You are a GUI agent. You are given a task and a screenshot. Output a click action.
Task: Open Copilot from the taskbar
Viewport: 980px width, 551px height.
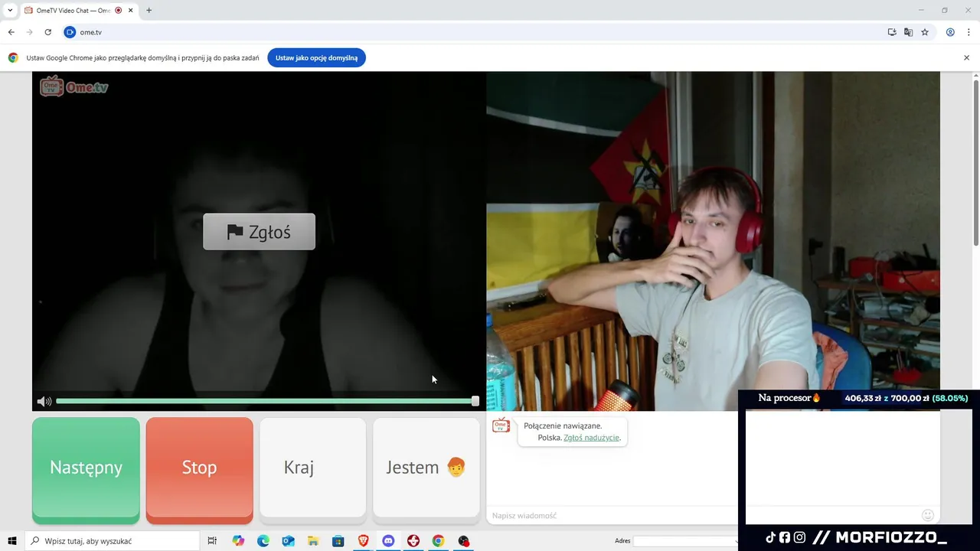[x=238, y=541]
